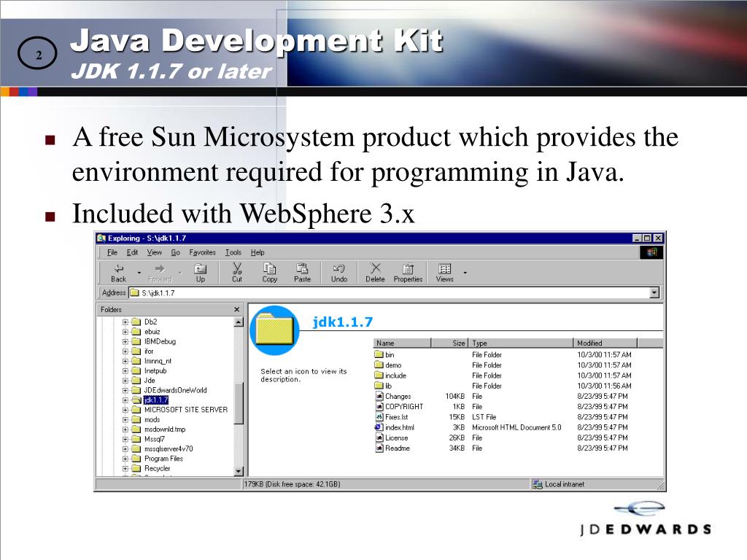The width and height of the screenshot is (747, 560).
Task: Click the folder tree scroll down arrow
Action: coord(239,472)
